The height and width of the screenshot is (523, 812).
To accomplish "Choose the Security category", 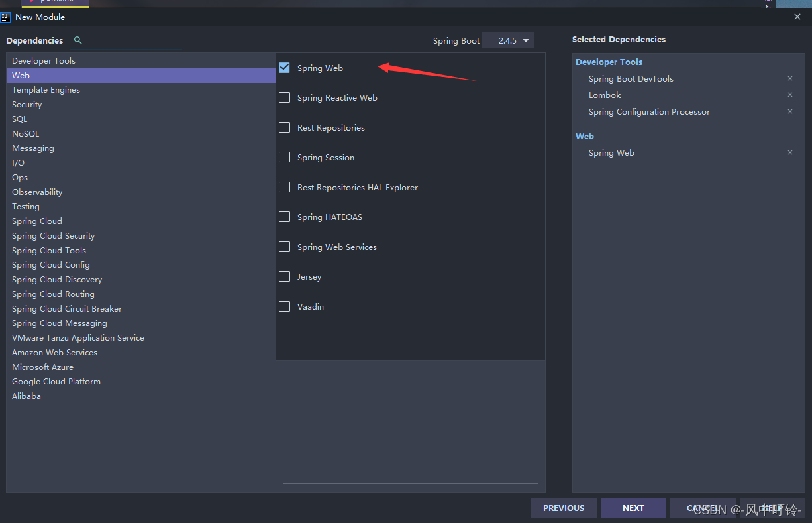I will (141, 104).
